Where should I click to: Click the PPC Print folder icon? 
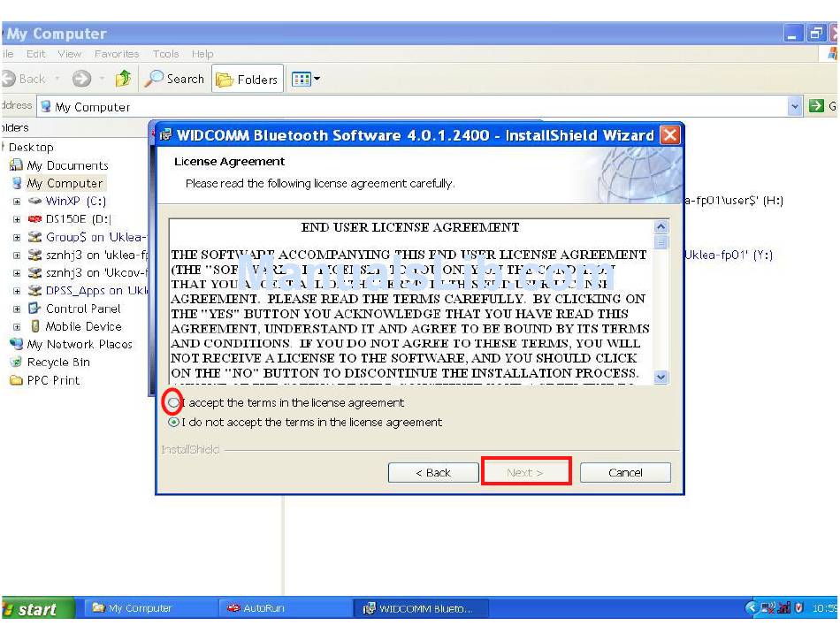pyautogui.click(x=17, y=380)
